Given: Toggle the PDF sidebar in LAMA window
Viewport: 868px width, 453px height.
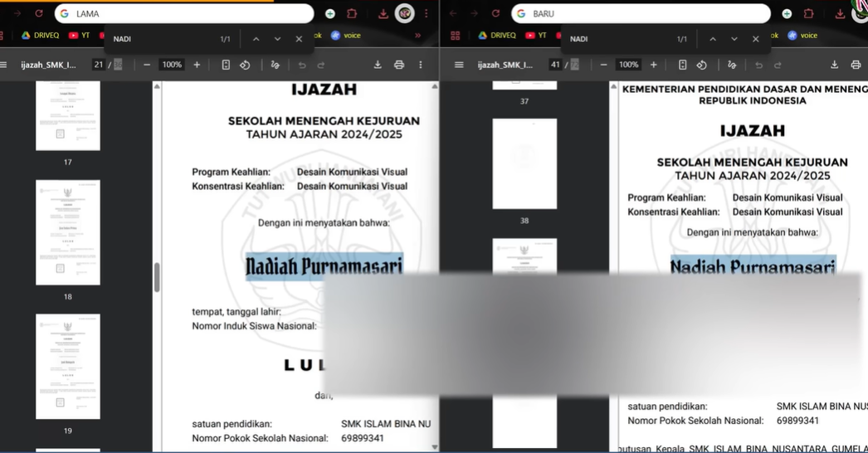Looking at the screenshot, I should pos(3,65).
